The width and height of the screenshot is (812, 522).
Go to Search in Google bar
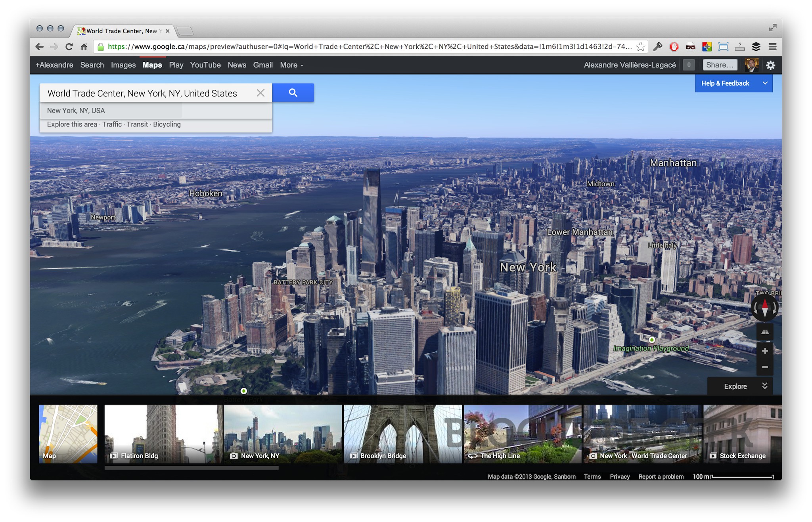[x=92, y=65]
